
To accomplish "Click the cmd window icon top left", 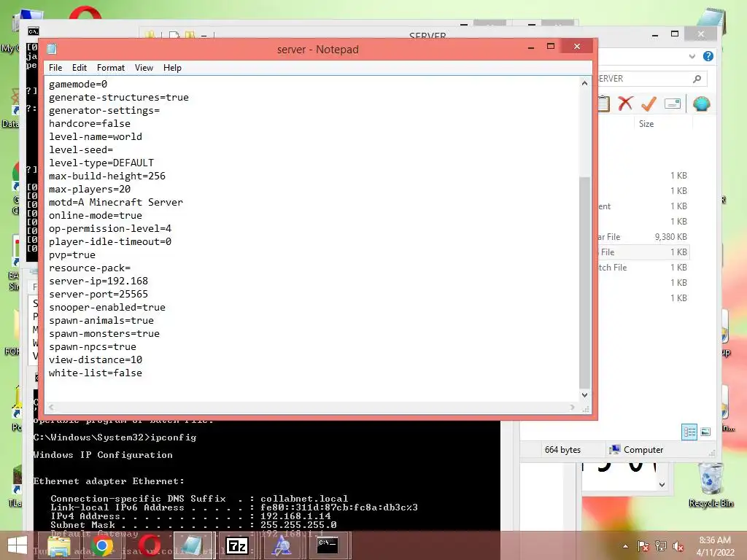I will [33, 31].
